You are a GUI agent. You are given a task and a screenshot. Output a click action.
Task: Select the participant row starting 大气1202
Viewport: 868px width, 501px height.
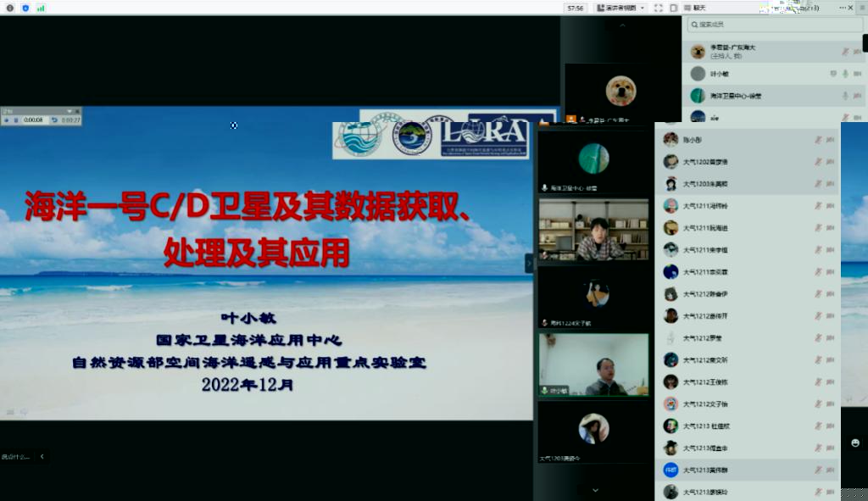point(748,162)
